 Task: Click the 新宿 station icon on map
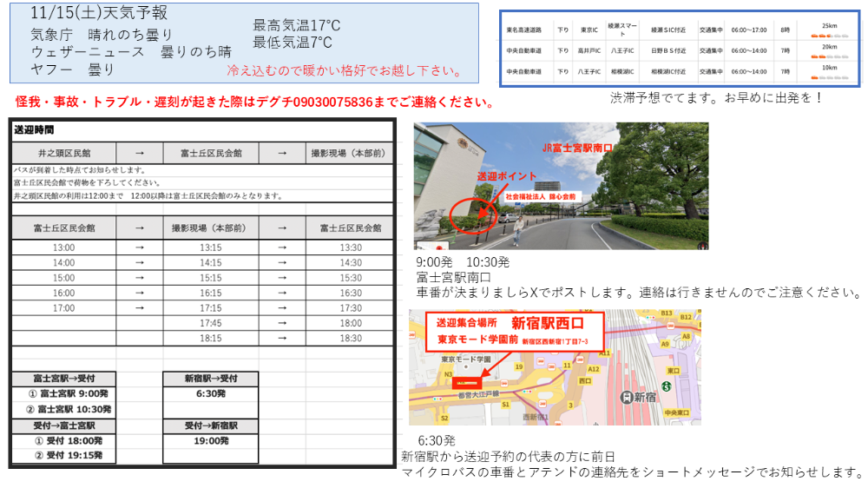[629, 397]
